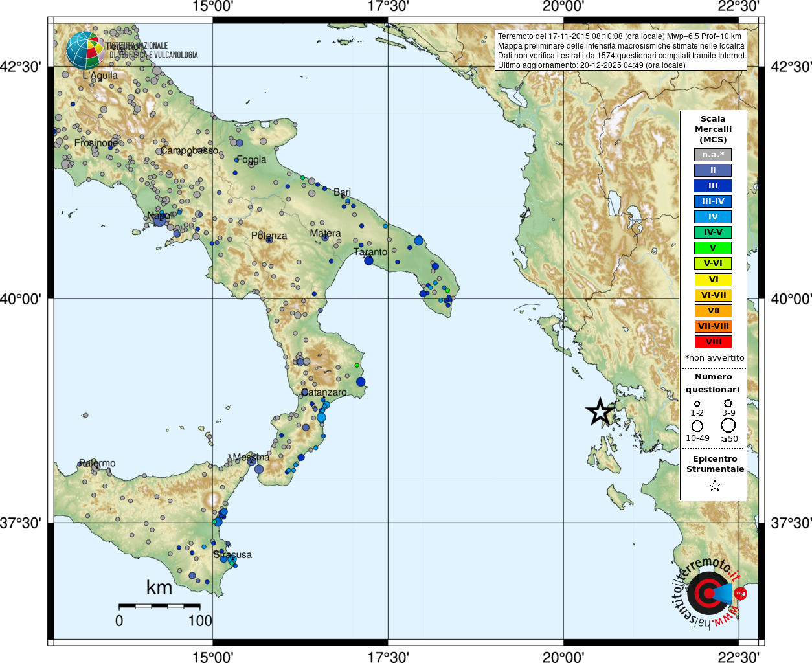Click the 'Epicentro Strumentale' legend heading
The height and width of the screenshot is (663, 812).
pyautogui.click(x=715, y=464)
